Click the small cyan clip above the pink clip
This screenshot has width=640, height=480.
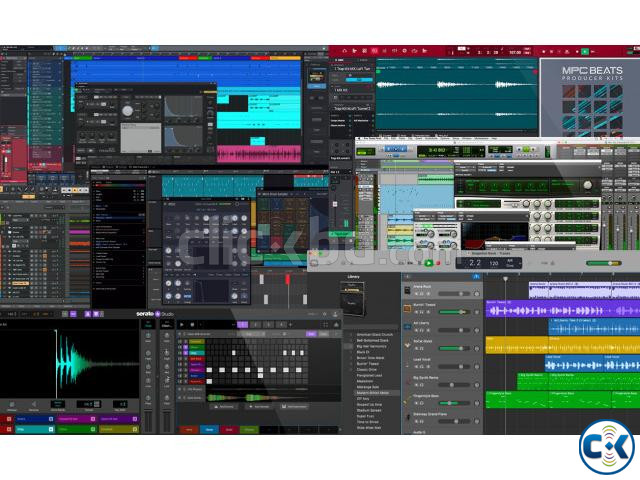point(258,141)
